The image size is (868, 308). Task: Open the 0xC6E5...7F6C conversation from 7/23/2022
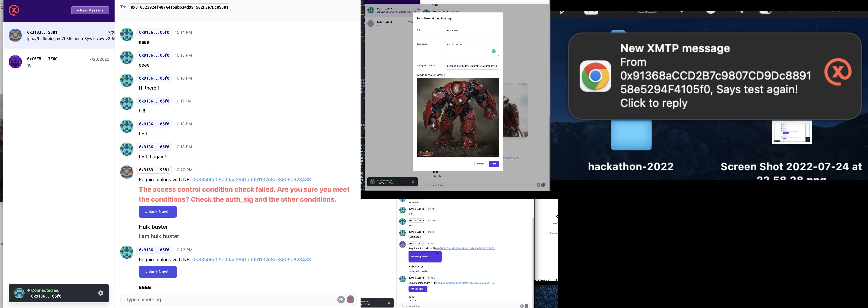coord(59,62)
